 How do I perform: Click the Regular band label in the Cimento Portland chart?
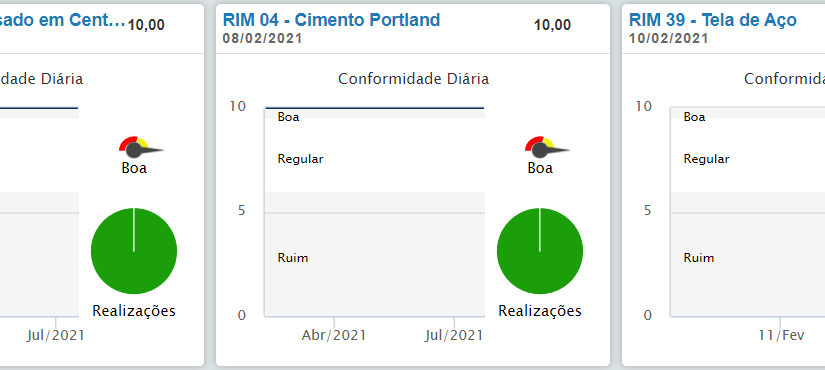pyautogui.click(x=300, y=159)
